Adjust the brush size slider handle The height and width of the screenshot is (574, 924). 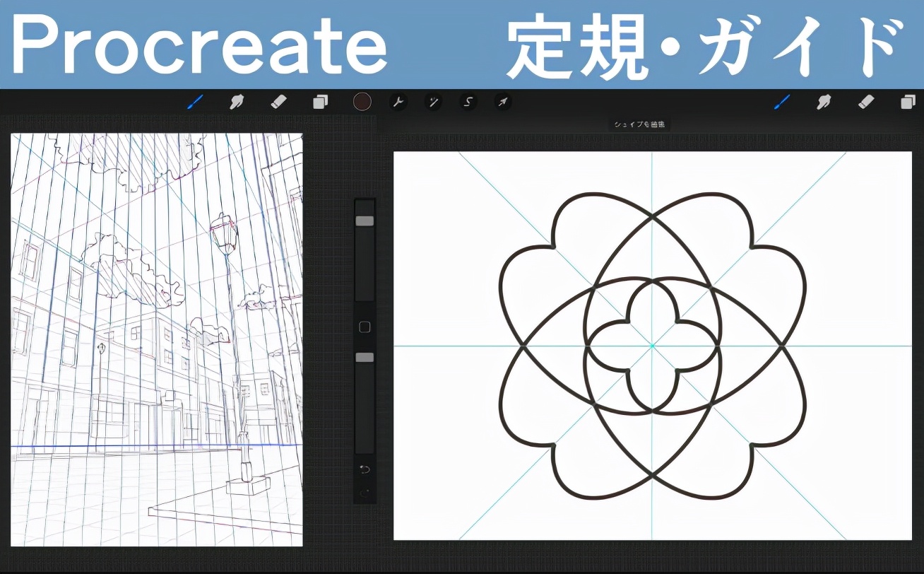coord(365,220)
